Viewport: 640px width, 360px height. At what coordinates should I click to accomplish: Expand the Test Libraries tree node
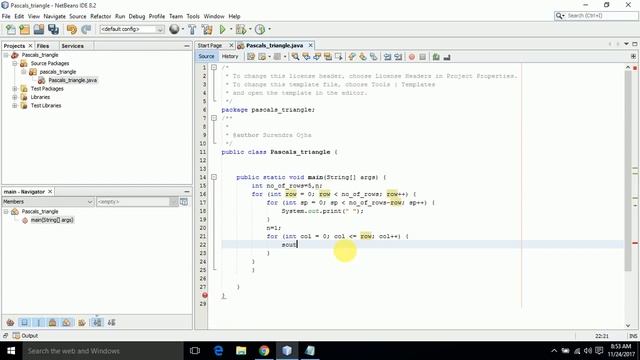(x=15, y=106)
